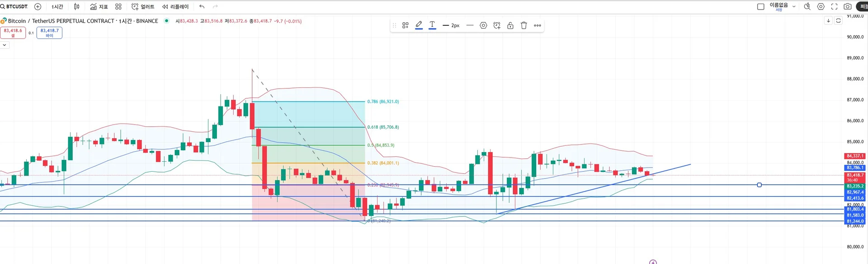Screen dimensions: 868x264
Task: Open the 지표 indicators dialog
Action: (99, 7)
